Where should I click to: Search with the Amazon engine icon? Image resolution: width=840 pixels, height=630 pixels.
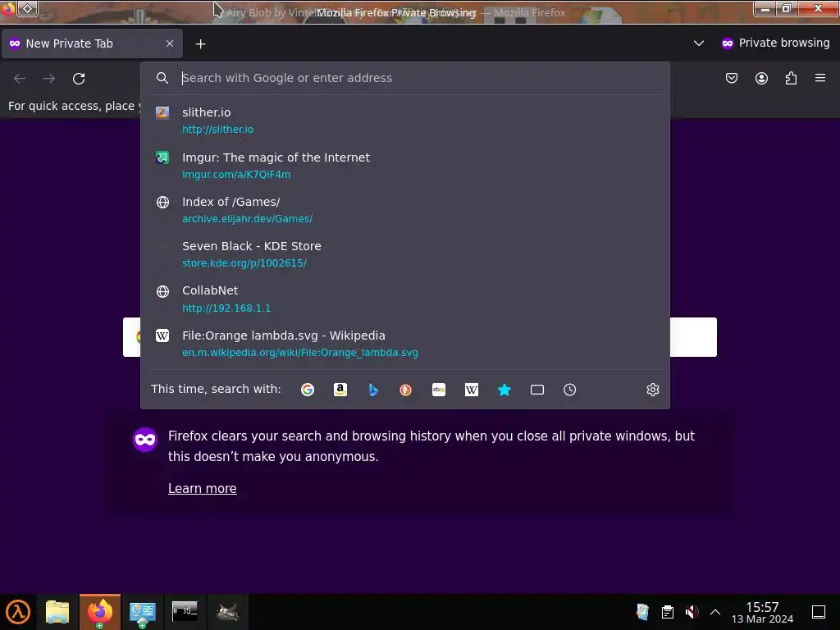coord(340,390)
